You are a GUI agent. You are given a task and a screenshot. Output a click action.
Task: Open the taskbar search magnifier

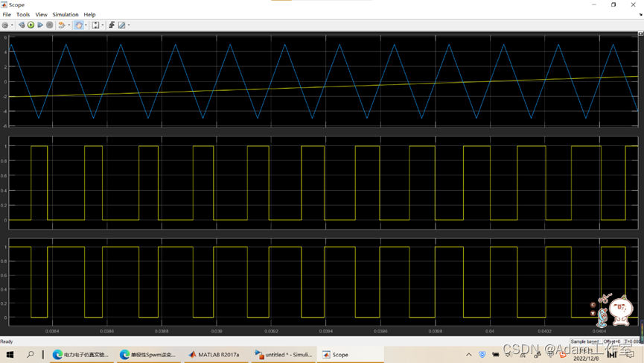(30, 354)
